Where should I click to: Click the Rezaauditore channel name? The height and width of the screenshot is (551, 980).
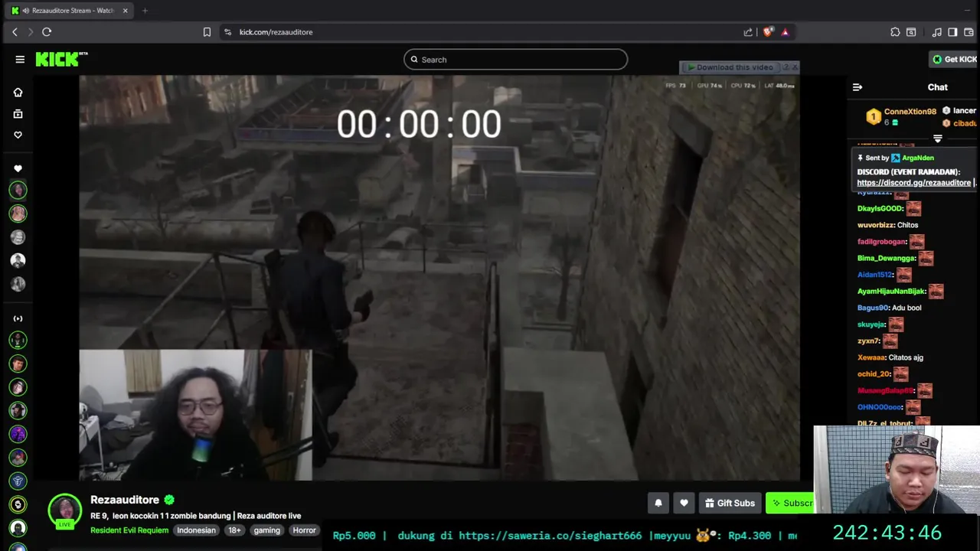point(125,500)
